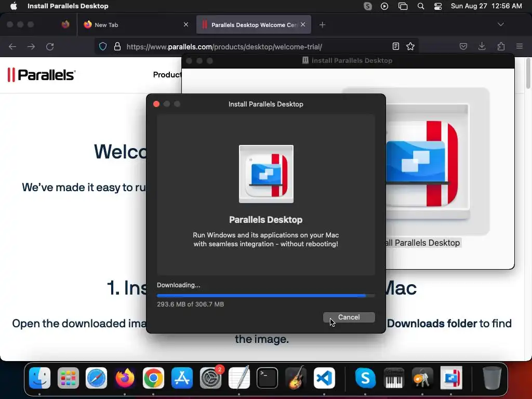Switch to the New Tab browser tab

(x=135, y=25)
